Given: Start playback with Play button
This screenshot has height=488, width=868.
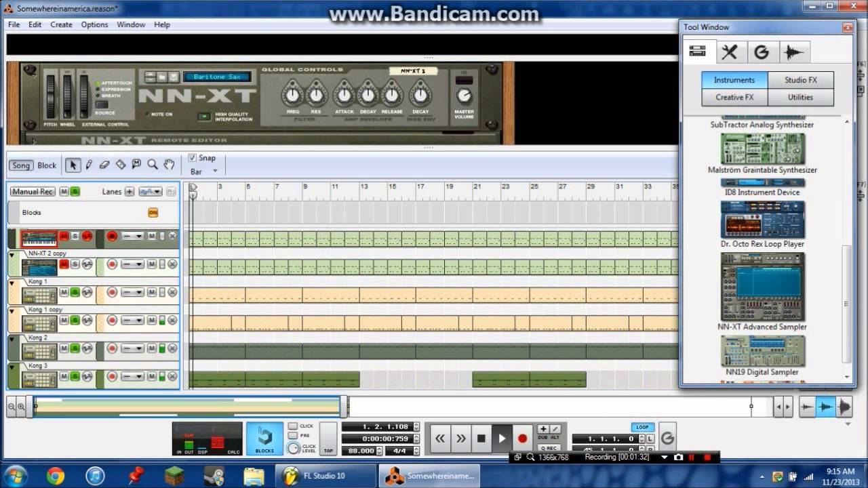Looking at the screenshot, I should pos(502,439).
